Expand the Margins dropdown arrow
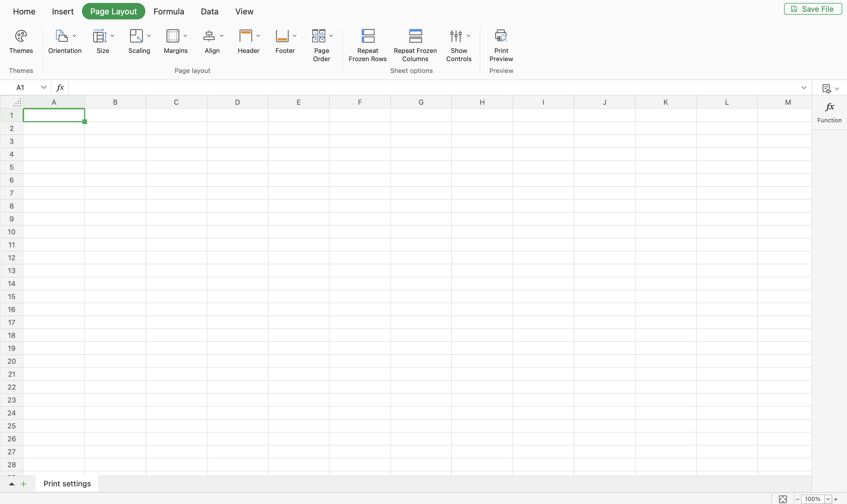 pyautogui.click(x=186, y=36)
